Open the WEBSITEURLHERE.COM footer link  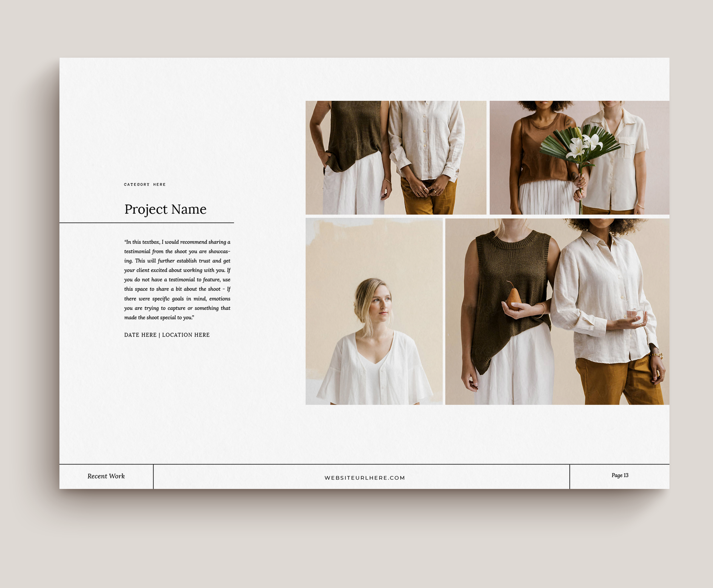(365, 478)
